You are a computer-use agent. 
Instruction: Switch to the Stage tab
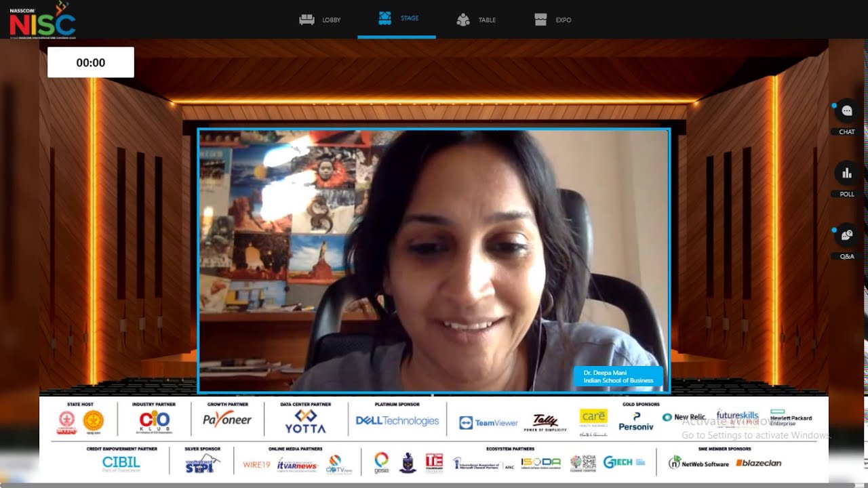[398, 18]
